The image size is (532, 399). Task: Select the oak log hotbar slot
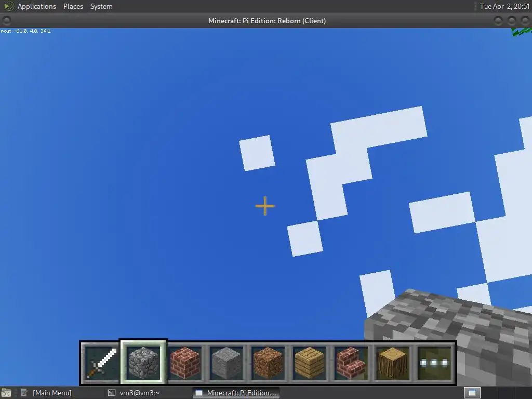(393, 363)
